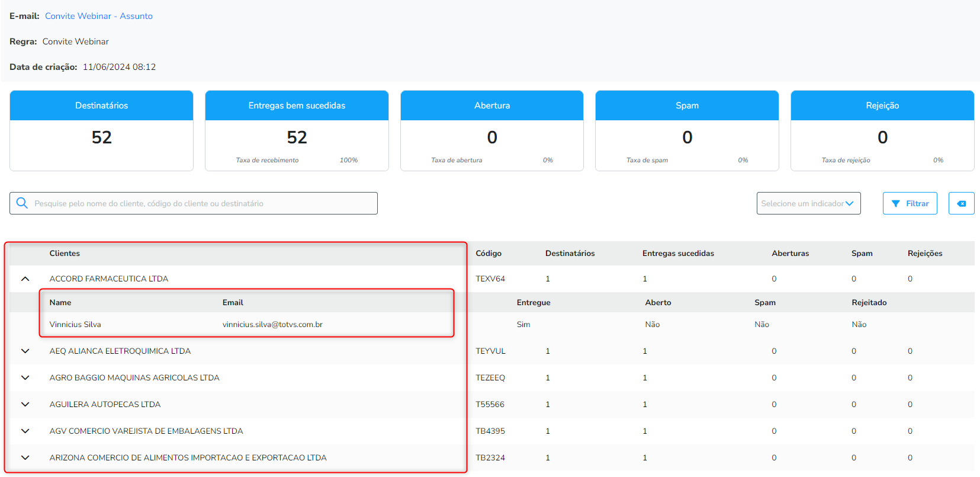The width and height of the screenshot is (980, 477).
Task: Click the Taxa de rejeição label
Action: [x=846, y=160]
